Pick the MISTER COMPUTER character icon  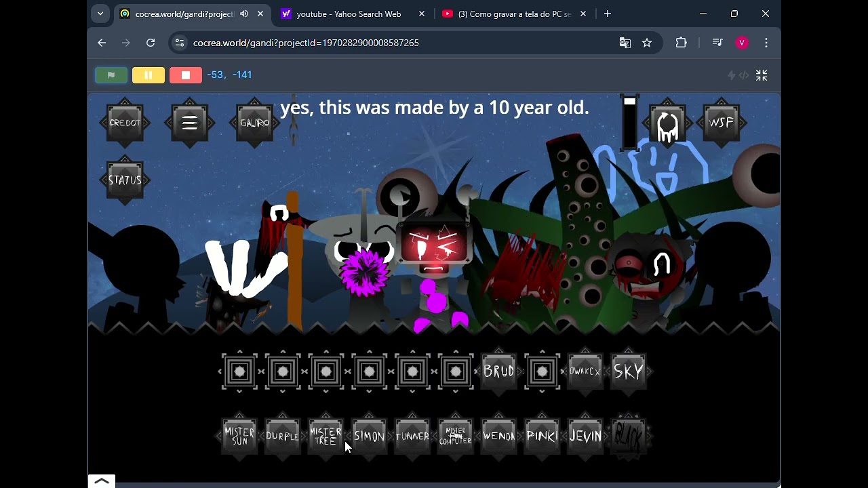[x=456, y=436]
